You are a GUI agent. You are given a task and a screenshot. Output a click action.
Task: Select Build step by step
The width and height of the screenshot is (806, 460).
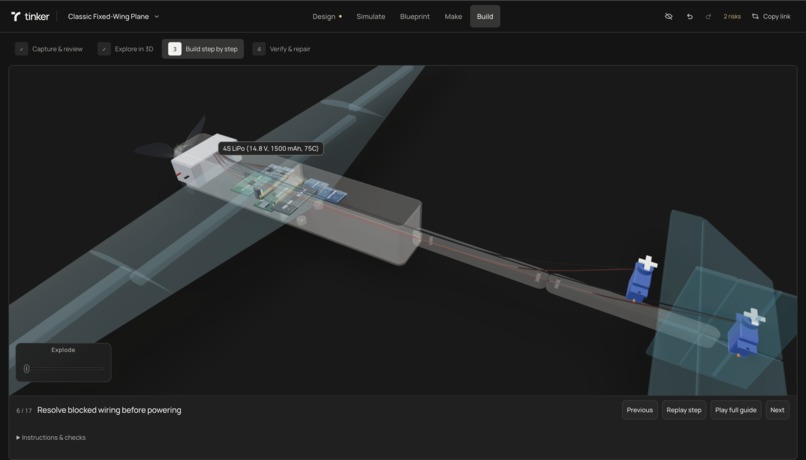(x=203, y=49)
